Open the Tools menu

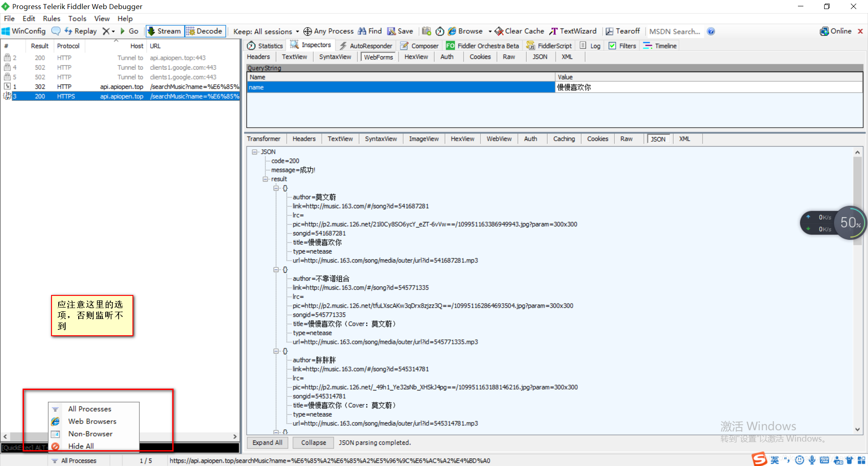(77, 19)
